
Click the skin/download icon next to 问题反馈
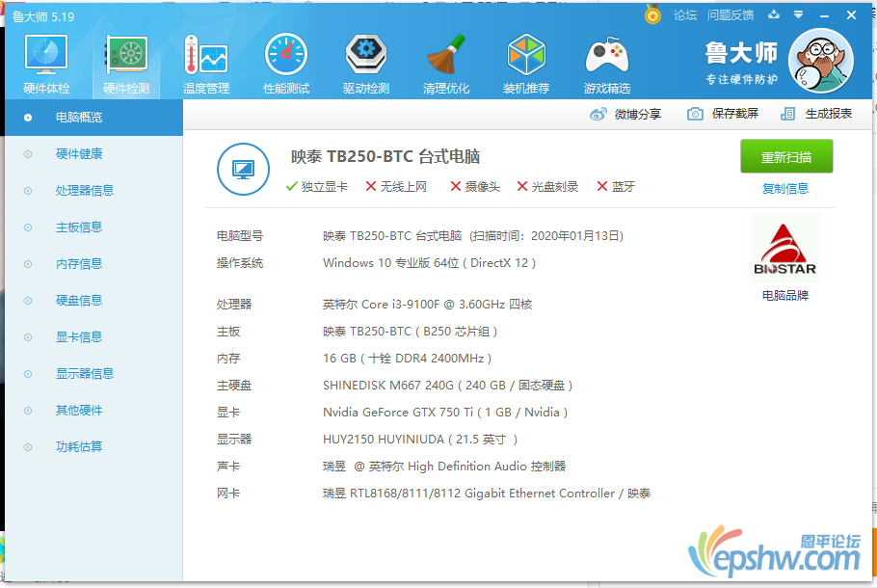tap(774, 14)
